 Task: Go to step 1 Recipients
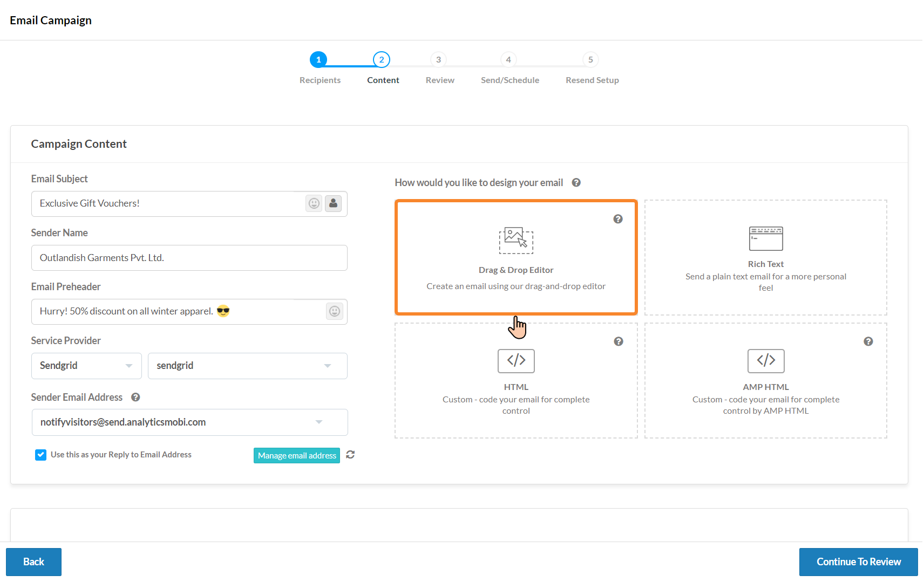tap(318, 59)
